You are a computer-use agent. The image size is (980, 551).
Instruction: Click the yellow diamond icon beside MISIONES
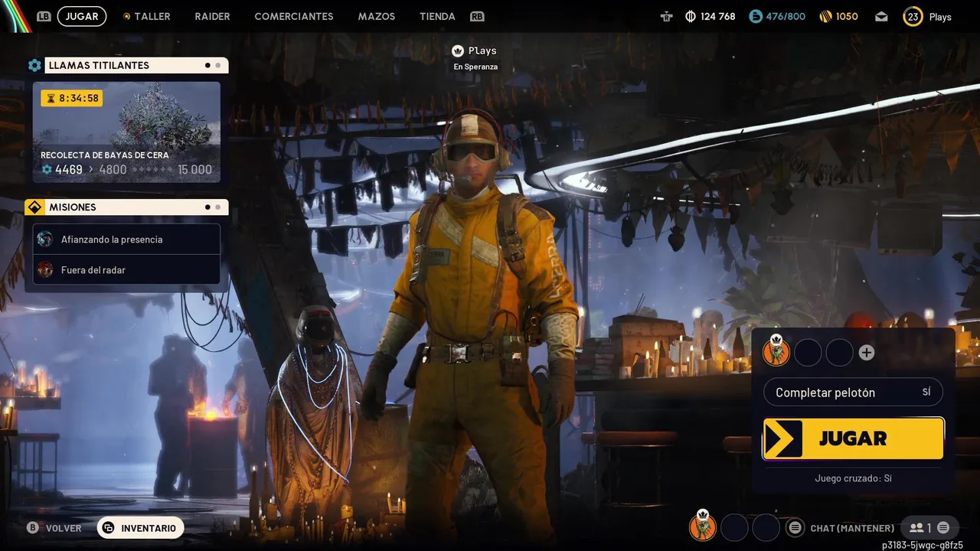click(x=34, y=207)
